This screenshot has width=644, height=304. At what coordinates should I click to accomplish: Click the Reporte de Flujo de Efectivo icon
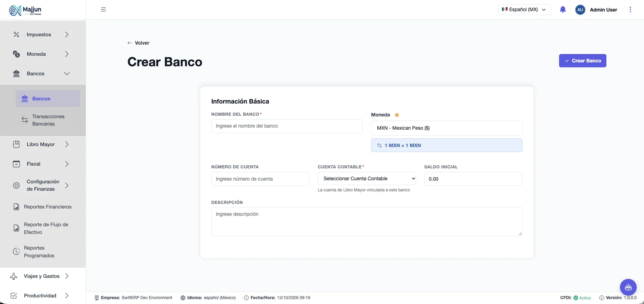(16, 228)
